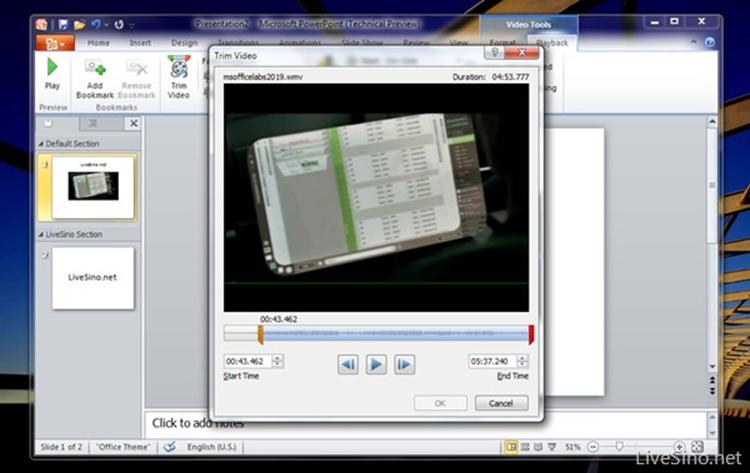Click the Slide 1 of 2 indicator
Screen dimensions: 750x473
pos(61,447)
